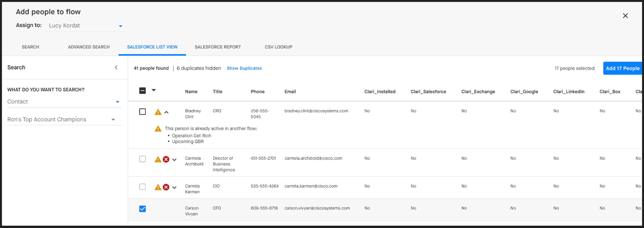Viewport: 644px width, 228px height.
Task: Click warning icon on Bradney Clint row
Action: (158, 112)
